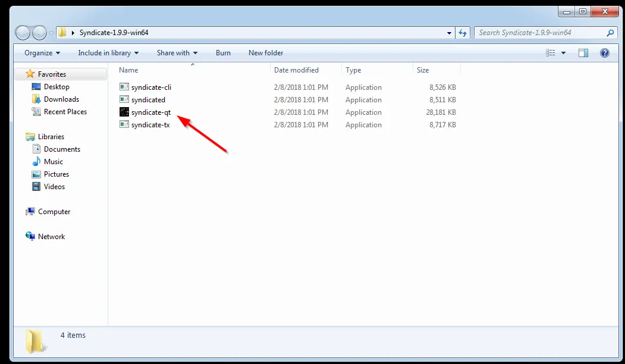Open the view options dropdown arrow
Image resolution: width=625 pixels, height=364 pixels.
563,52
